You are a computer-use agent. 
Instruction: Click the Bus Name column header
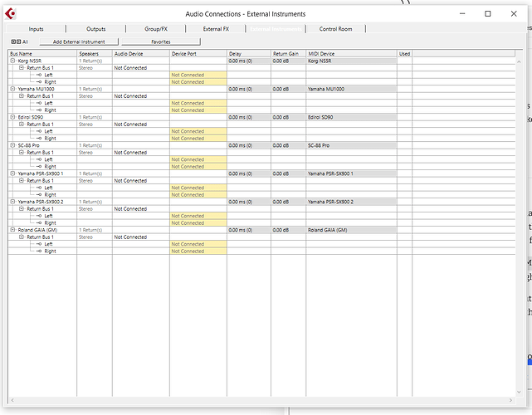[x=42, y=54]
